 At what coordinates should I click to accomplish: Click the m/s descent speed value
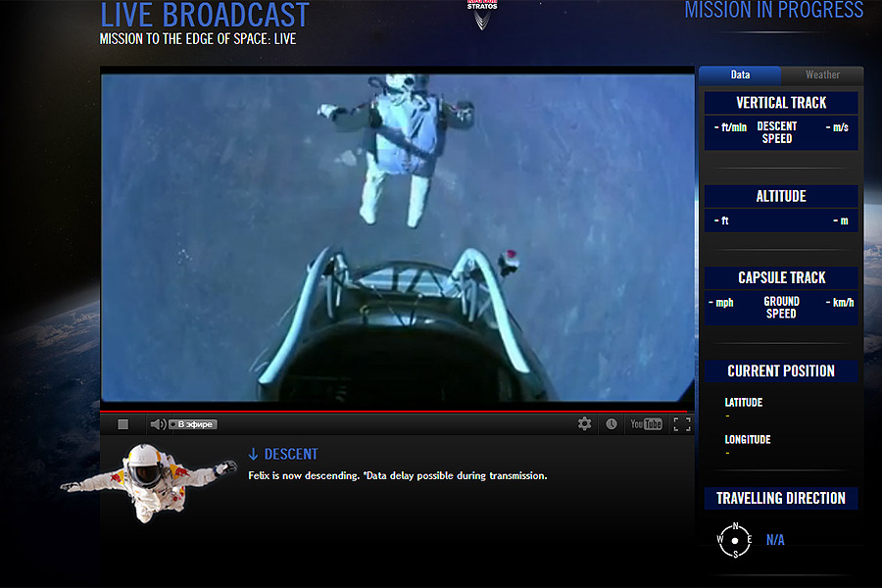point(837,127)
